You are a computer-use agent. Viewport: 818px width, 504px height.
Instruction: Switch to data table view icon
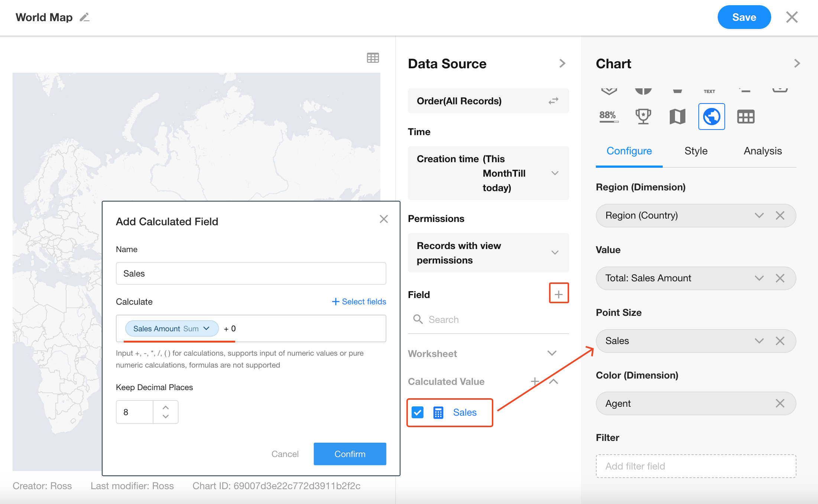373,58
